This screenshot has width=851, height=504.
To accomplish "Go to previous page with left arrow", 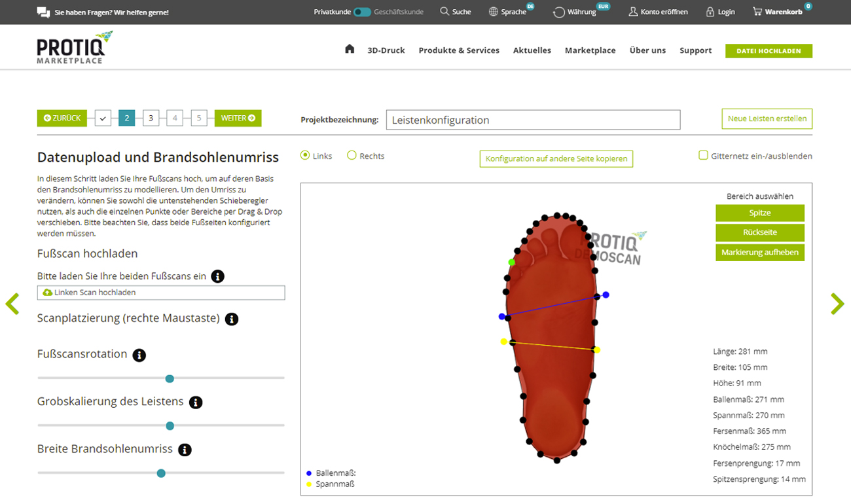I will 12,304.
